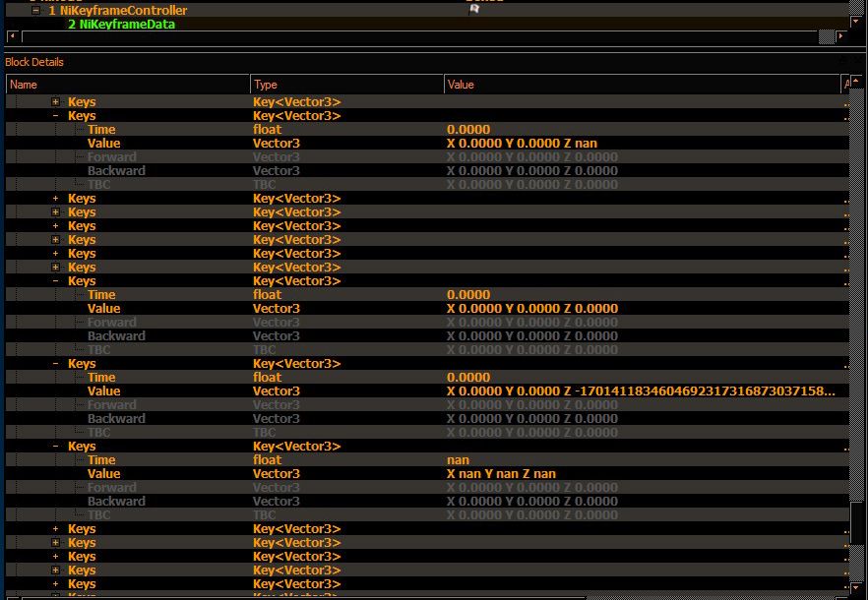Click left arrow of block list horizontal scrollbar
Viewport: 868px width, 600px height.
[x=12, y=36]
